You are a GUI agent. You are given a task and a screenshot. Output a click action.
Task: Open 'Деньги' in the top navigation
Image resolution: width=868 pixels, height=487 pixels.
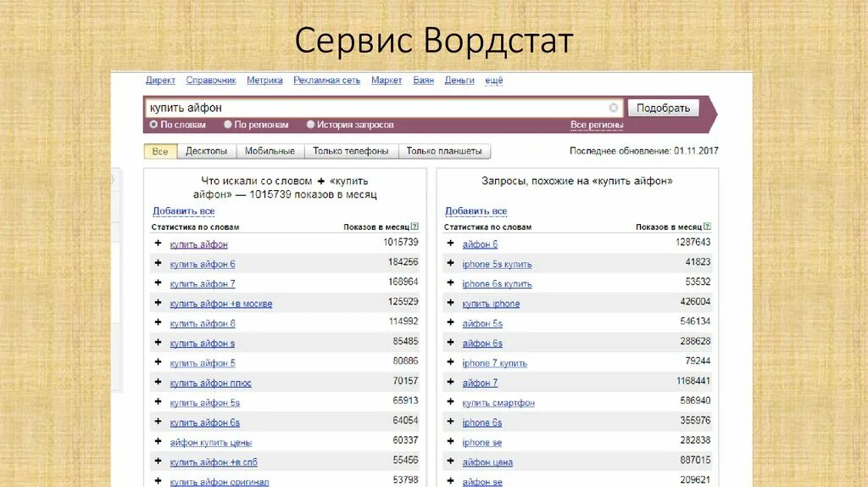click(459, 81)
